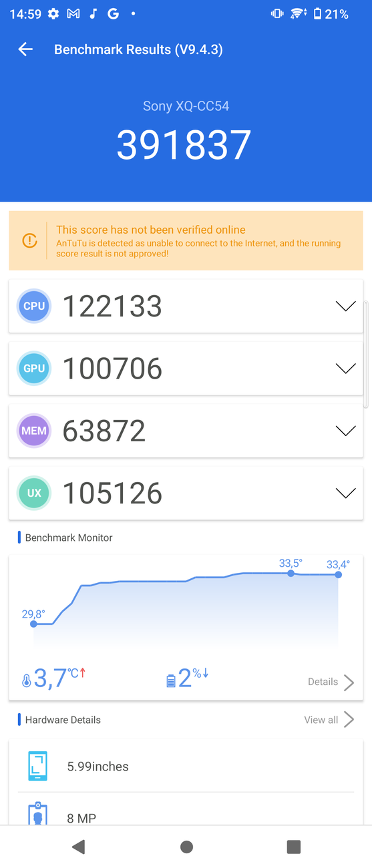Click the 33,5° peak point on temperature graph
The image size is (372, 868).
pos(291,574)
